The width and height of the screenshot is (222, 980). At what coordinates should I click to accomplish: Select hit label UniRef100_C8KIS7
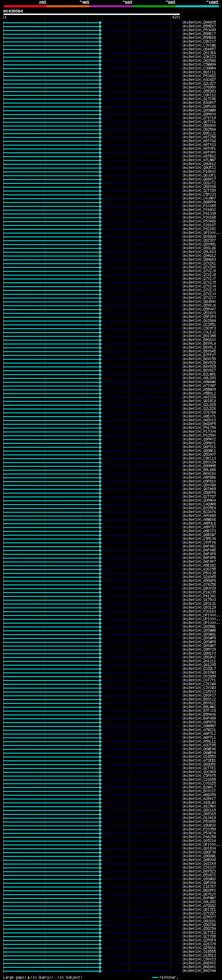click(199, 41)
